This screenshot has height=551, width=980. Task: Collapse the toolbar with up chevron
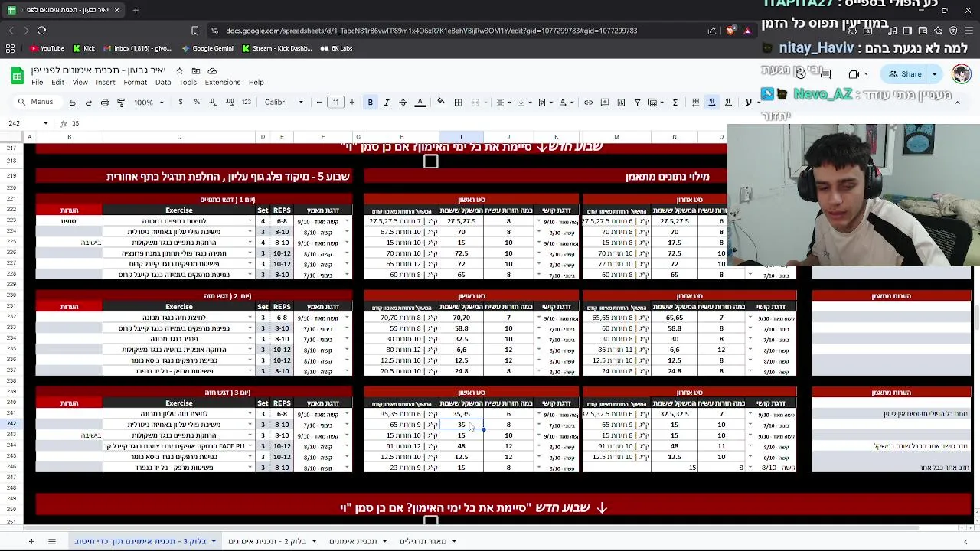(x=956, y=103)
